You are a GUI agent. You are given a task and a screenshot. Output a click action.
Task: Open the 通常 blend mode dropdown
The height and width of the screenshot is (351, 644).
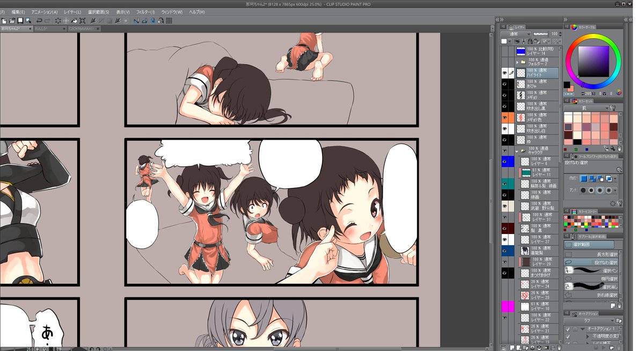(516, 34)
